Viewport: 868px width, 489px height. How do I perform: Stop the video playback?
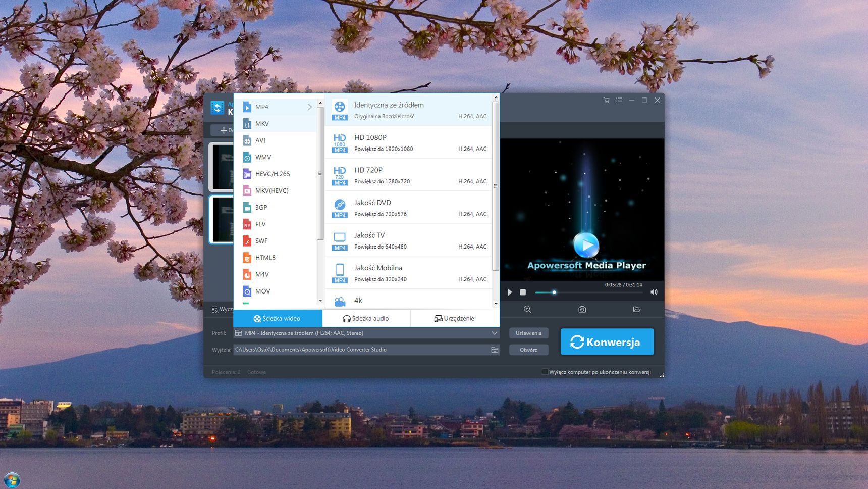point(523,292)
